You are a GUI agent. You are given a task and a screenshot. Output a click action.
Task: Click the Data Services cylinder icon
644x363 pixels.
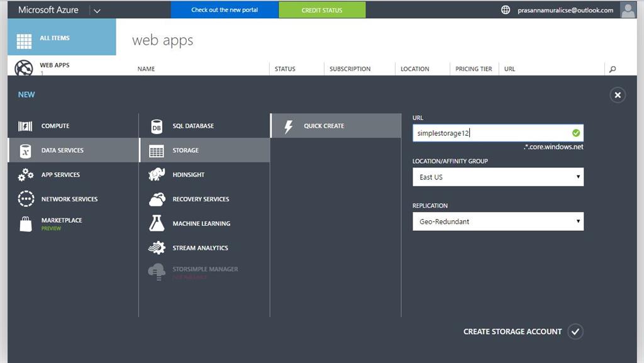tap(25, 151)
